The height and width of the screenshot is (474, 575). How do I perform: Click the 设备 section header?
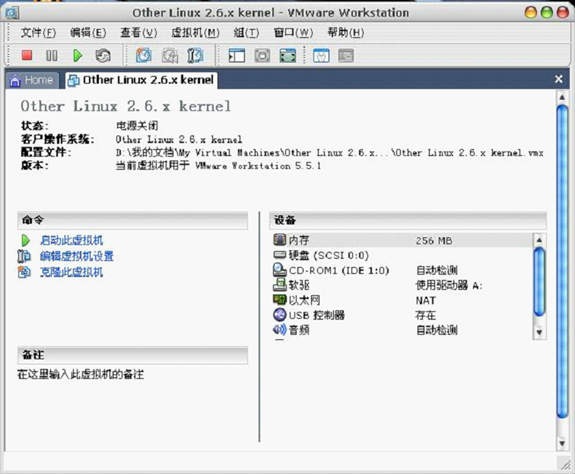(x=408, y=220)
